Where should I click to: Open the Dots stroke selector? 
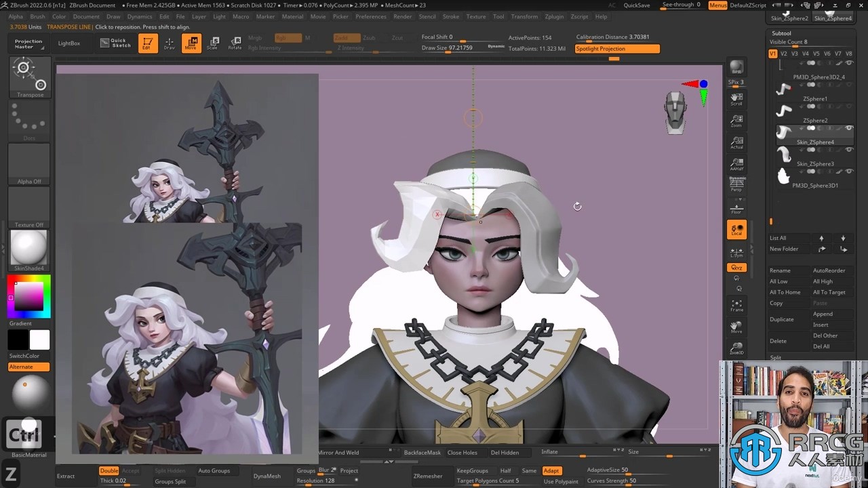pos(29,121)
